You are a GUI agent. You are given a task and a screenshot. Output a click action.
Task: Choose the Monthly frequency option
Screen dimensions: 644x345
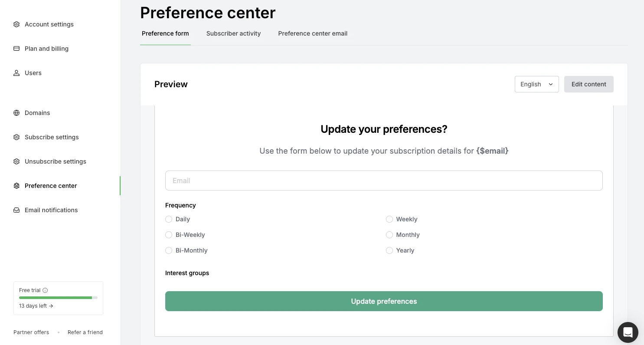(389, 235)
